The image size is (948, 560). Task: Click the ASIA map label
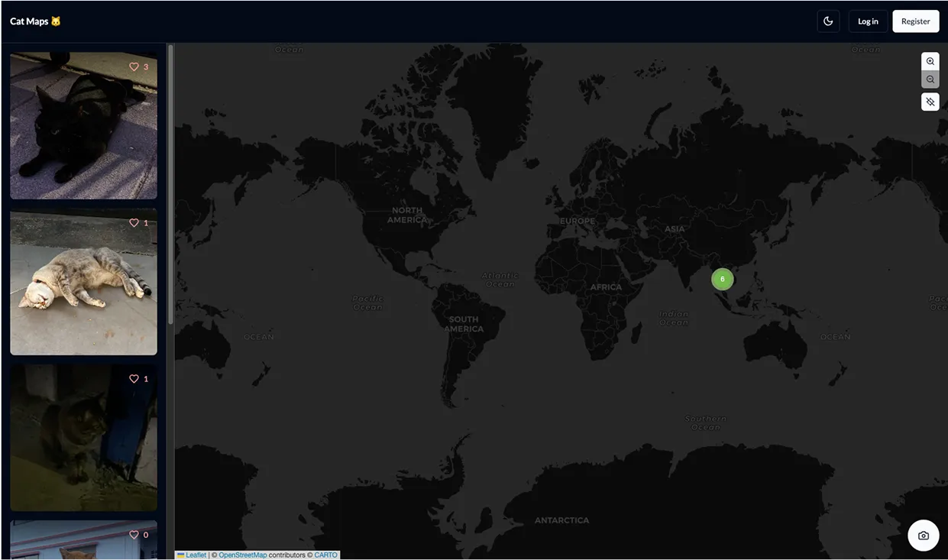pos(675,228)
